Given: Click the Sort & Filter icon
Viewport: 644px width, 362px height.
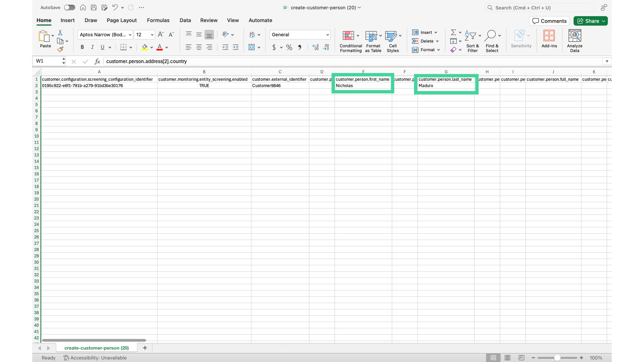Looking at the screenshot, I should 470,36.
